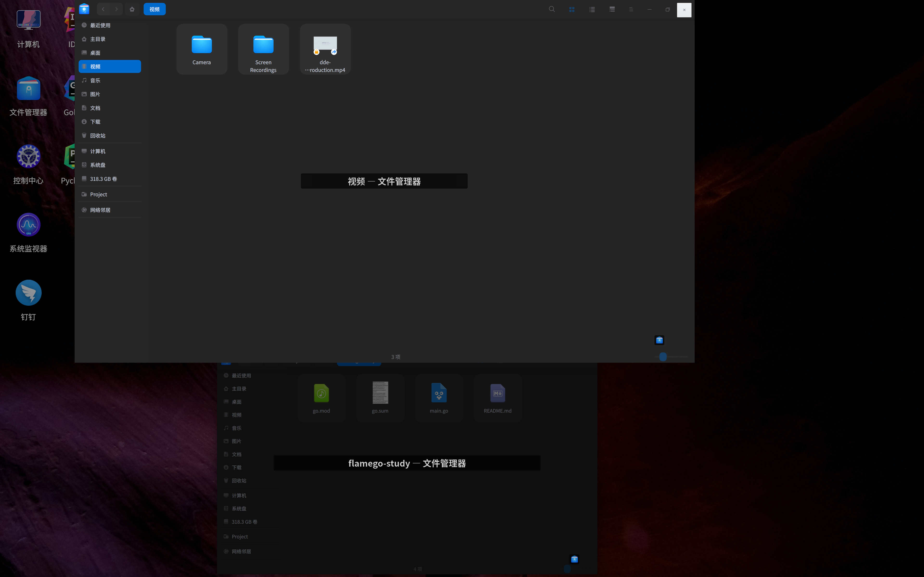Viewport: 924px width, 577px height.
Task: Go forward with the right arrow
Action: pos(116,9)
